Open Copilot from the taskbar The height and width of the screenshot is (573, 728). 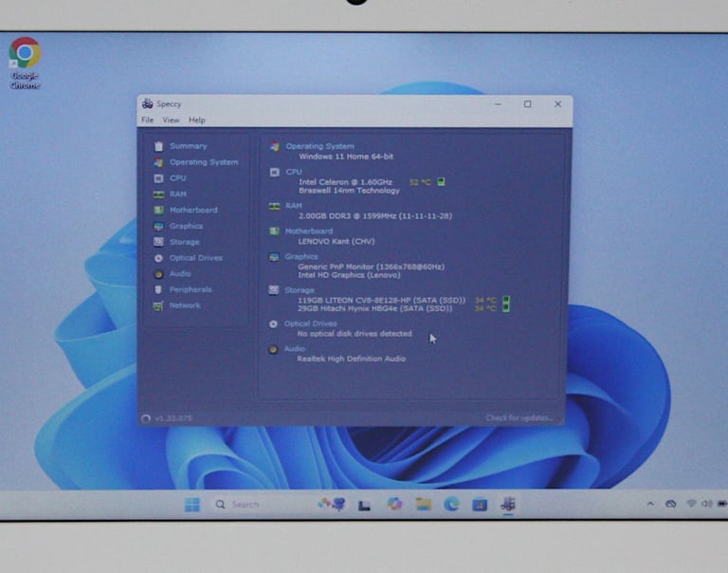click(x=395, y=505)
